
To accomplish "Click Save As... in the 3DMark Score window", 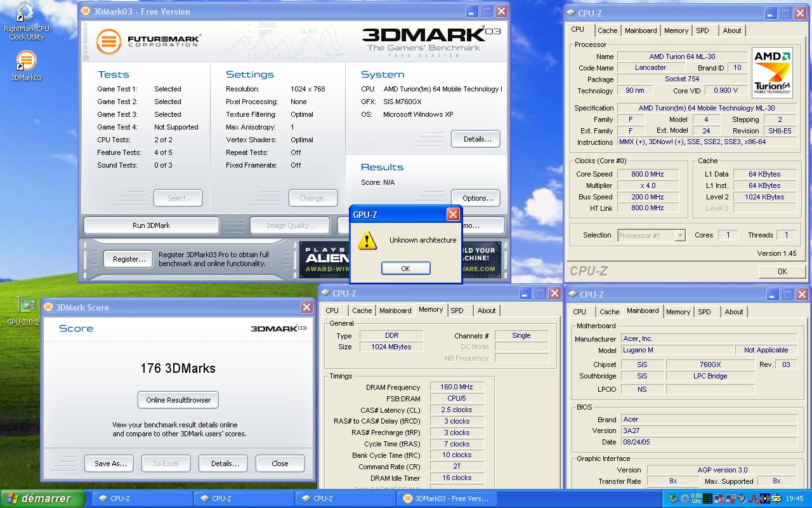I will [110, 464].
